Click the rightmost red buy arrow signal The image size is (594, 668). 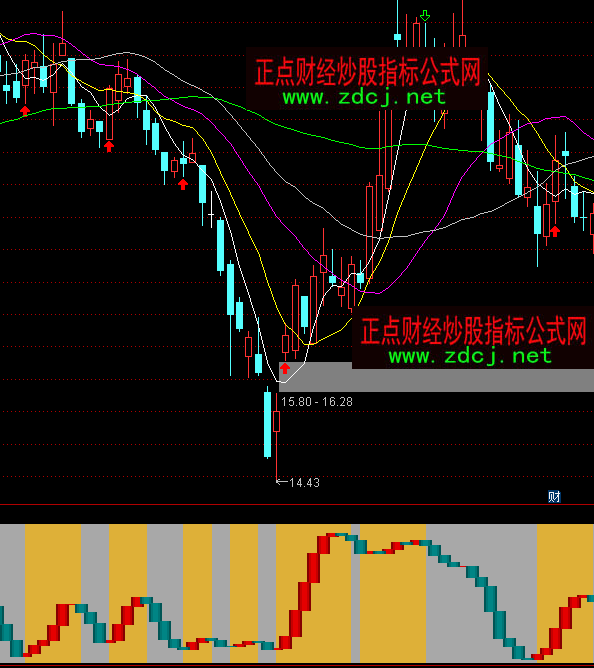tap(554, 231)
